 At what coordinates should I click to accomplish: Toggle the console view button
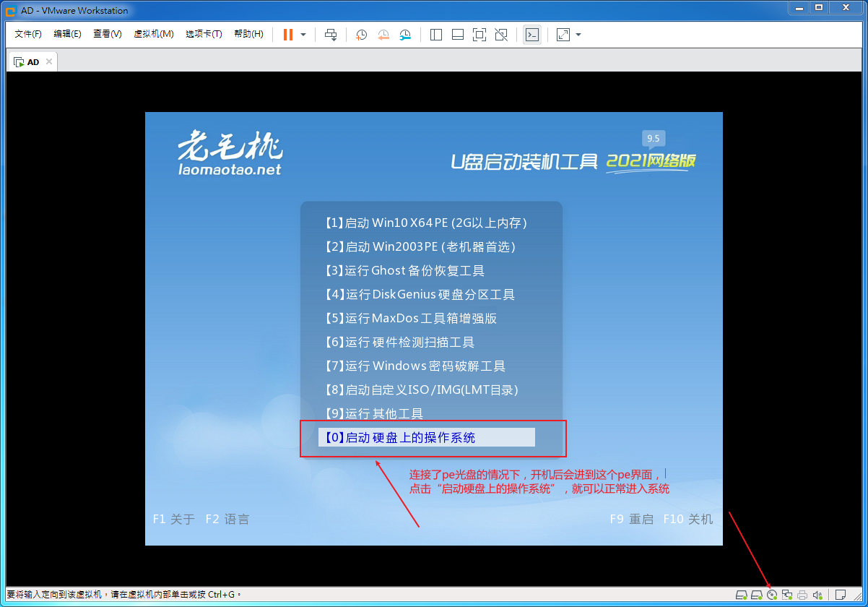tap(531, 34)
